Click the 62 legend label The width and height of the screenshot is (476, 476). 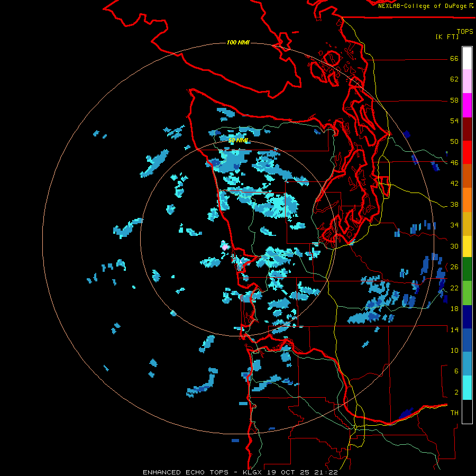point(454,79)
